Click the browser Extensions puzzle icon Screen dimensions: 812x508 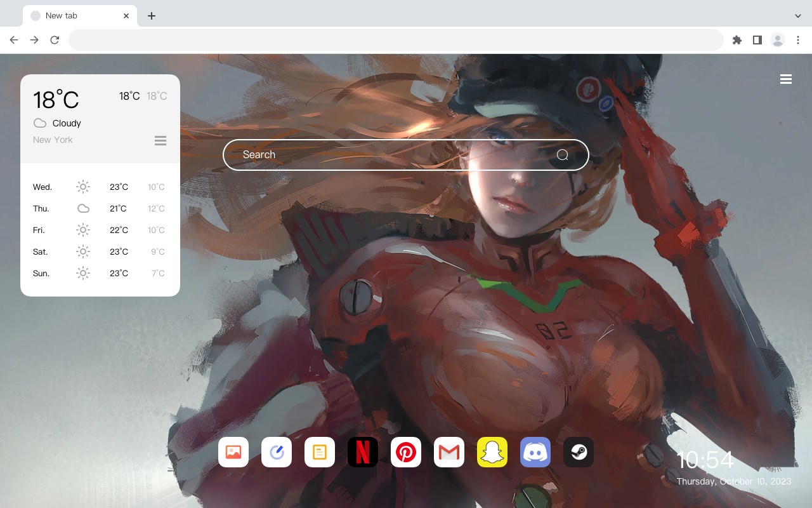[x=737, y=40]
